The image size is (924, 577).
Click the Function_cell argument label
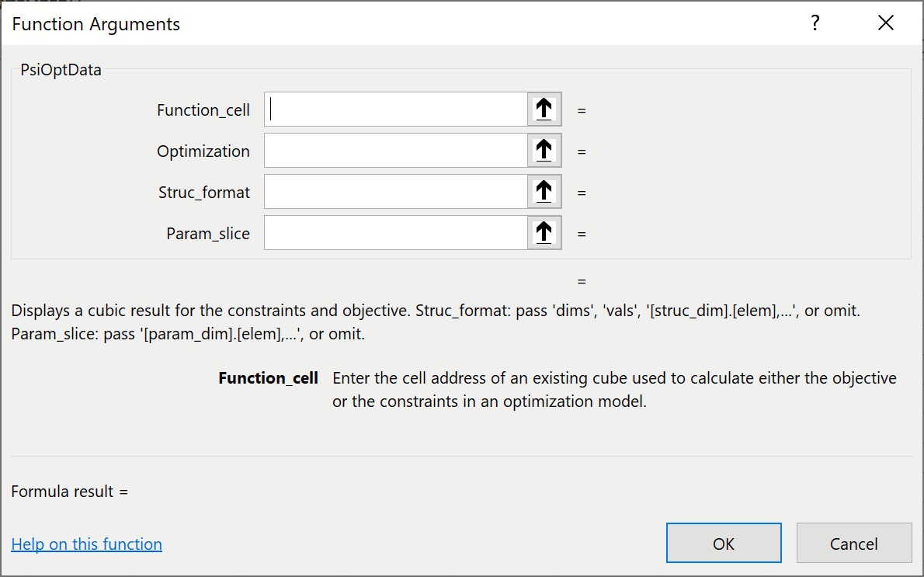click(x=203, y=110)
